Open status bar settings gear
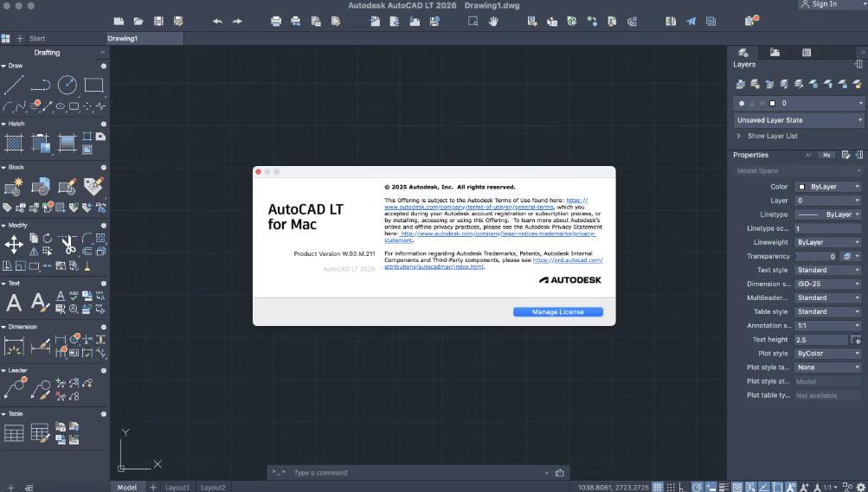Image resolution: width=868 pixels, height=492 pixels. pos(860,487)
